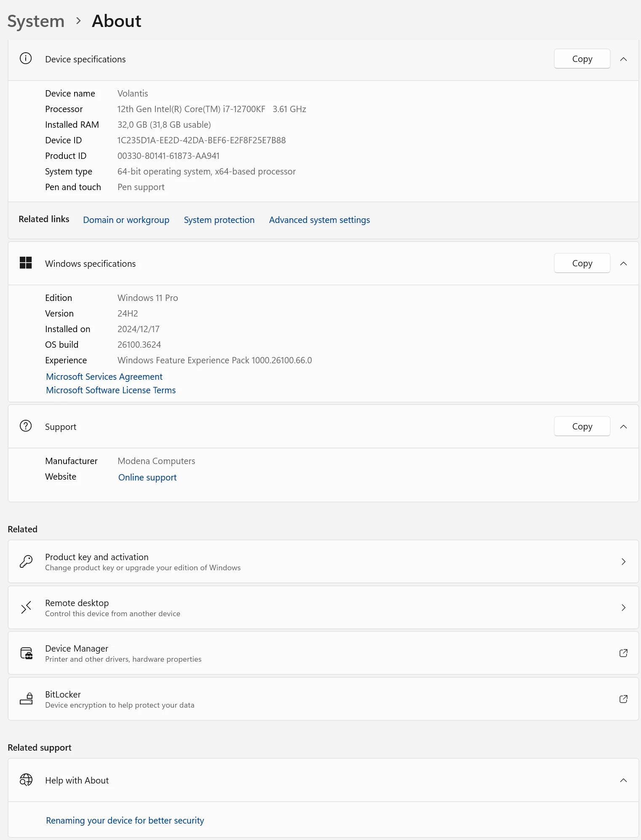
Task: Go back to System in breadcrumb
Action: 36,21
